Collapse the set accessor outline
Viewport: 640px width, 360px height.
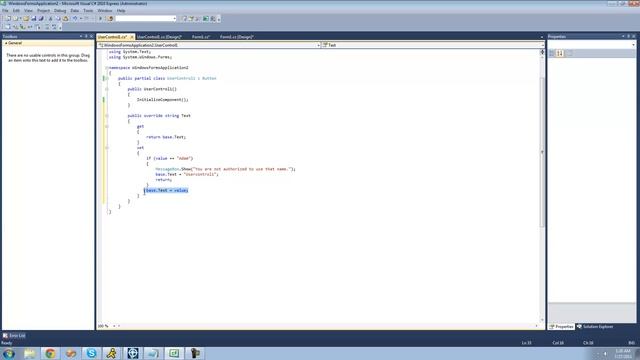107,148
